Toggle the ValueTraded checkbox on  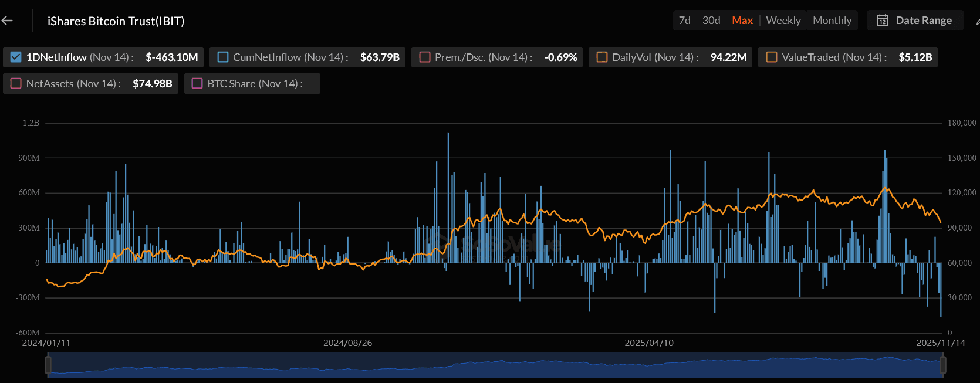click(x=772, y=57)
